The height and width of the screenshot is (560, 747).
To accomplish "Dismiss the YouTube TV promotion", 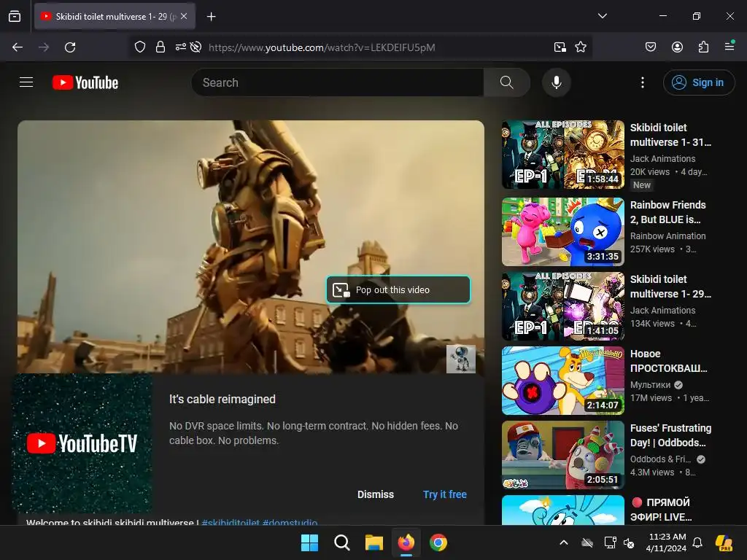I will 376,494.
